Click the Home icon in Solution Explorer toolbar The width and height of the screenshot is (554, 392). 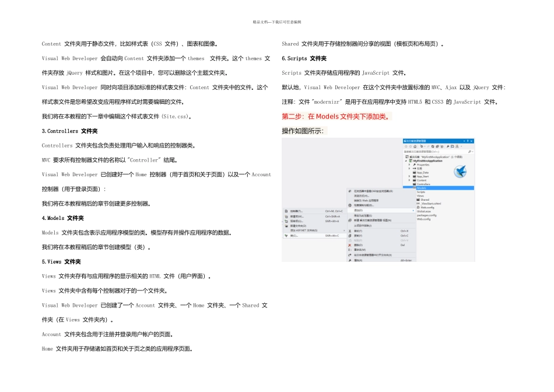tap(415, 146)
